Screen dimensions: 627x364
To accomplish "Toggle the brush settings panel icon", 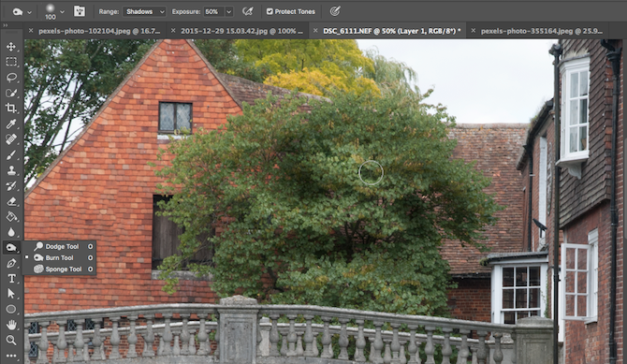I will click(x=80, y=11).
